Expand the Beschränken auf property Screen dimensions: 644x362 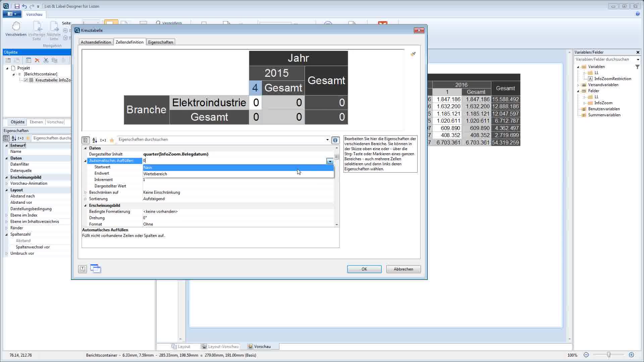[x=85, y=192]
